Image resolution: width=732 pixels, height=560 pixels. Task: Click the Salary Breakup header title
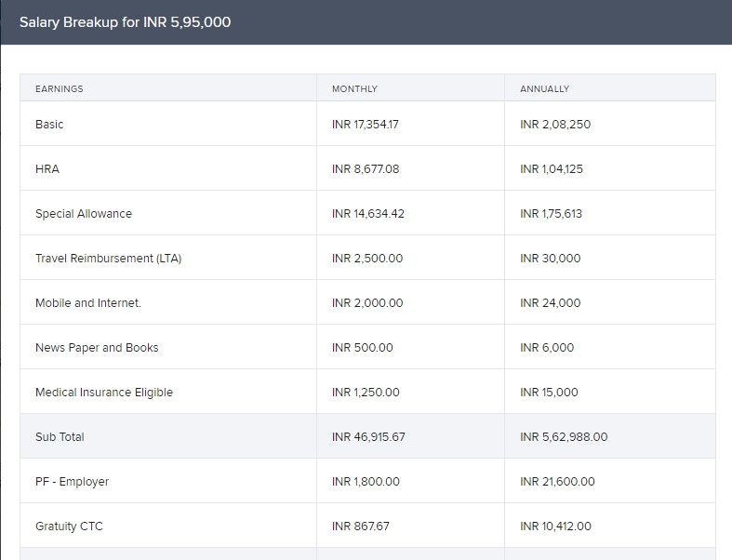pos(126,22)
